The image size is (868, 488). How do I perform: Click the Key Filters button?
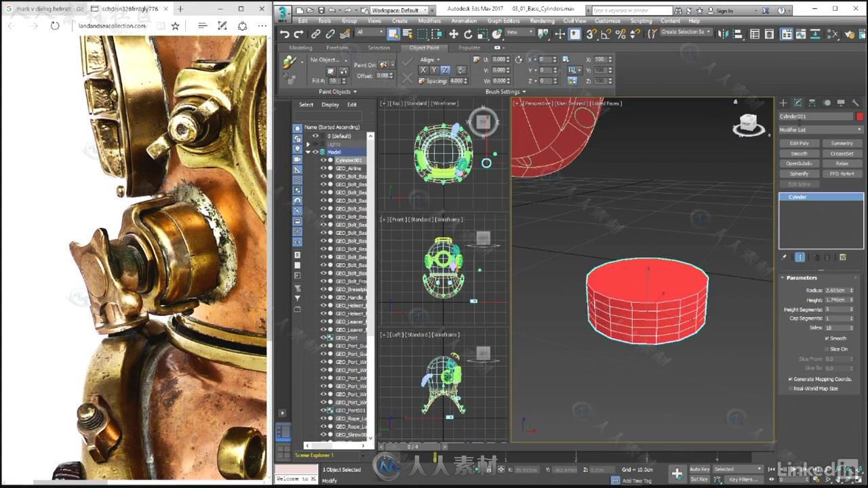(x=743, y=479)
